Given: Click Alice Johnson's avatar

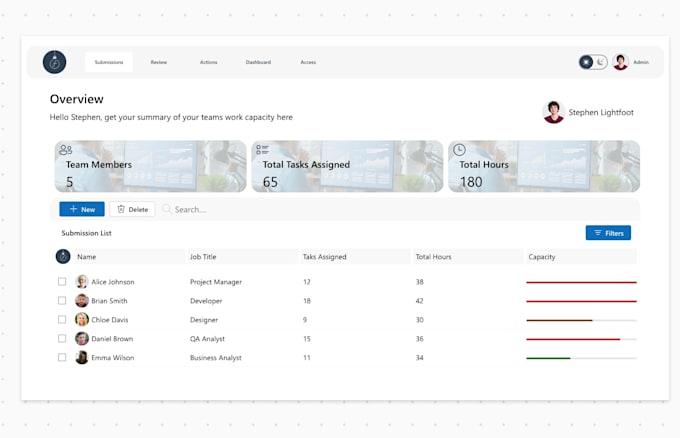Looking at the screenshot, I should tap(82, 281).
